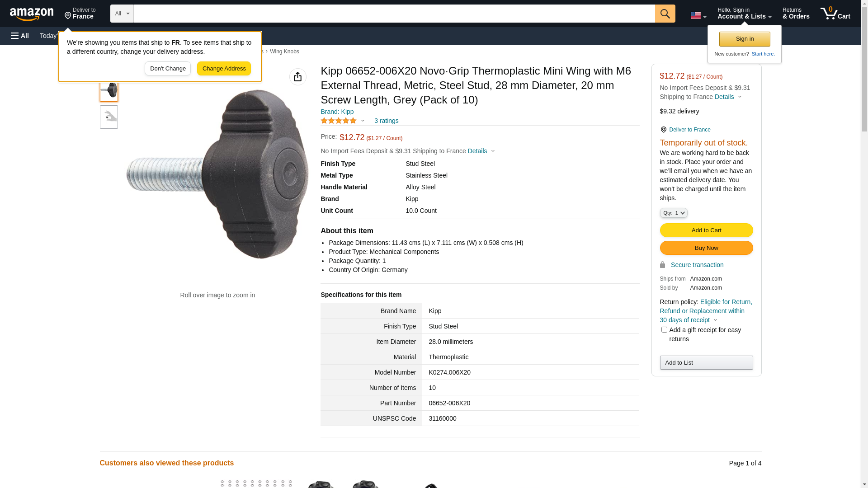The image size is (868, 488).
Task: Open the All hamburger menu
Action: click(20, 36)
